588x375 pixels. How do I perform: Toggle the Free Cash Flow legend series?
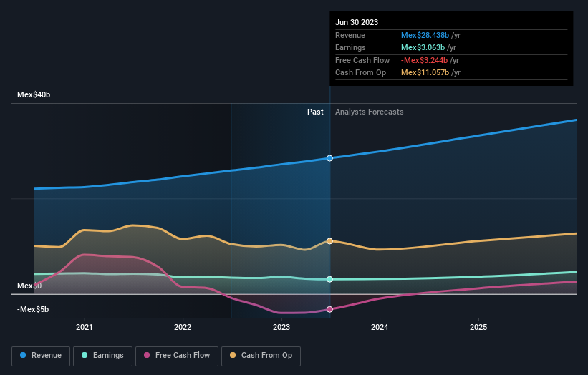click(177, 356)
